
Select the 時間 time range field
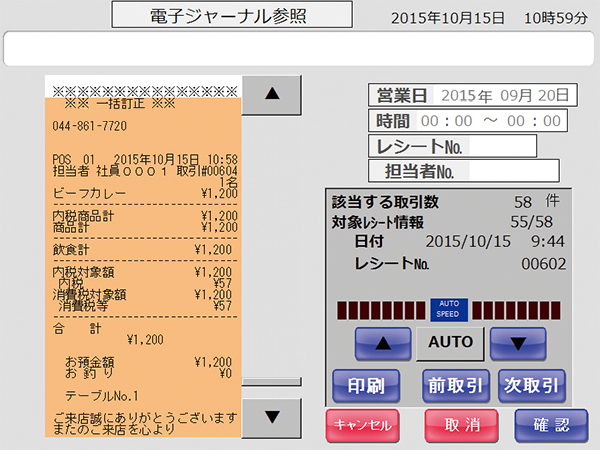point(468,121)
